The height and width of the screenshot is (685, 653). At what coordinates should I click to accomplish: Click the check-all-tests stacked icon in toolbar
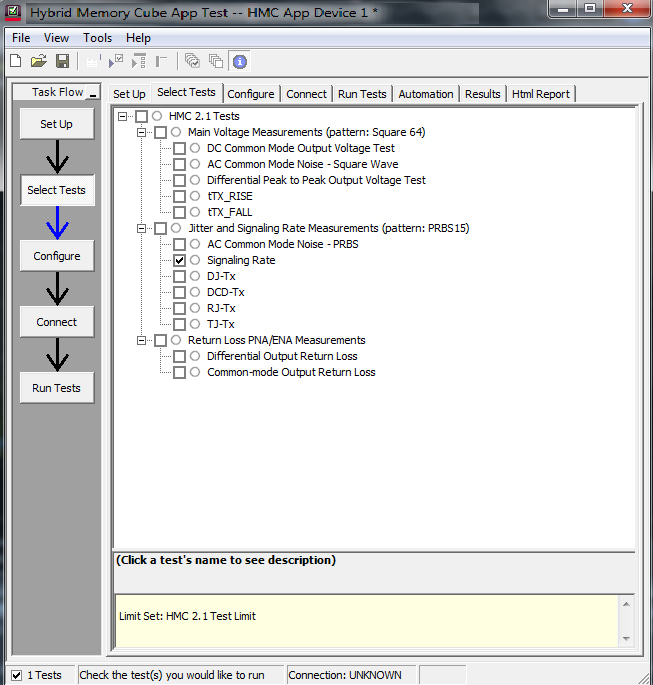point(192,61)
